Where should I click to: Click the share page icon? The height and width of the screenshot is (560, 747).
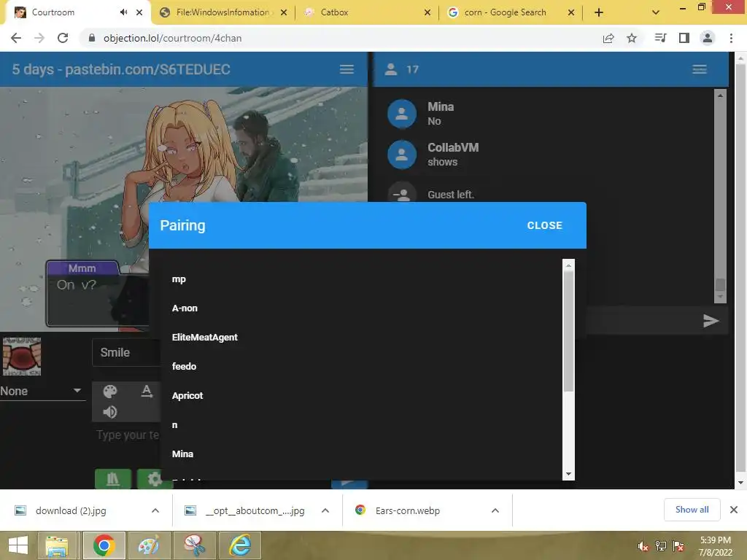point(608,38)
